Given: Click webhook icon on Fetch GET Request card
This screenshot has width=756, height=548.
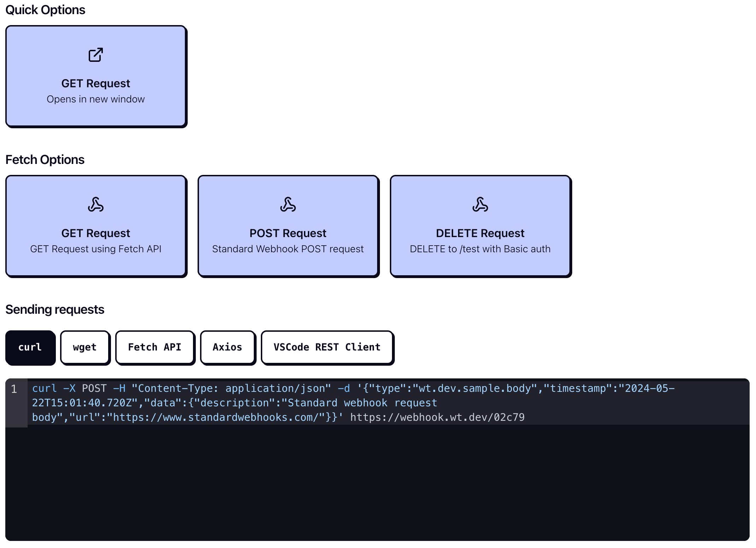Looking at the screenshot, I should [96, 205].
